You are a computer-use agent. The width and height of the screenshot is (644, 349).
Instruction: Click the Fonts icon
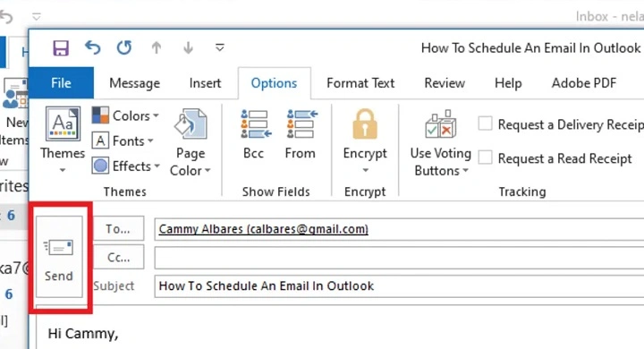click(100, 140)
